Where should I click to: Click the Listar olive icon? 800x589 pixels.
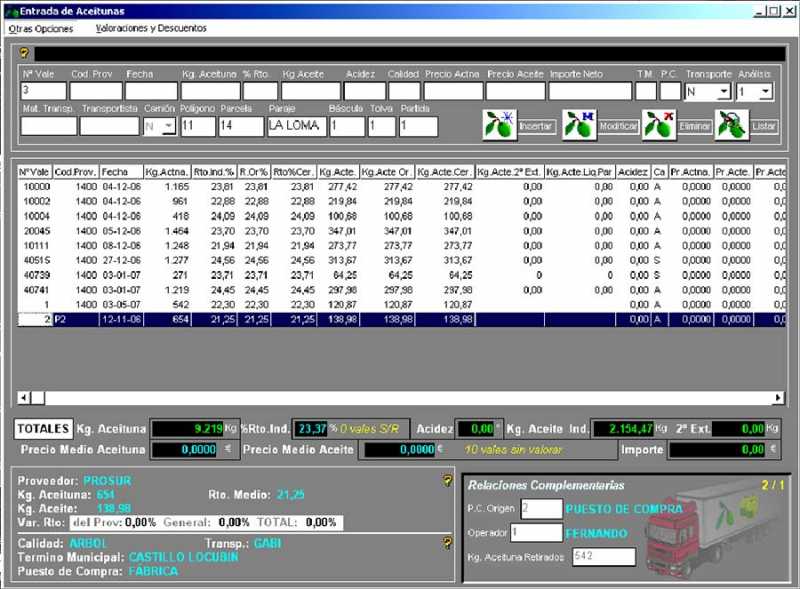pyautogui.click(x=732, y=125)
